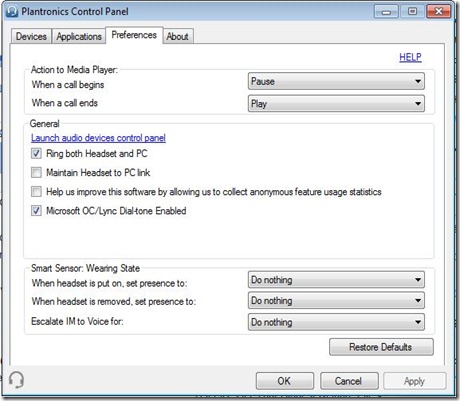Toggle Microsoft OC/Lync Dial-tone Enabled checkbox
Viewport: 460px width, 401px height.
(36, 211)
